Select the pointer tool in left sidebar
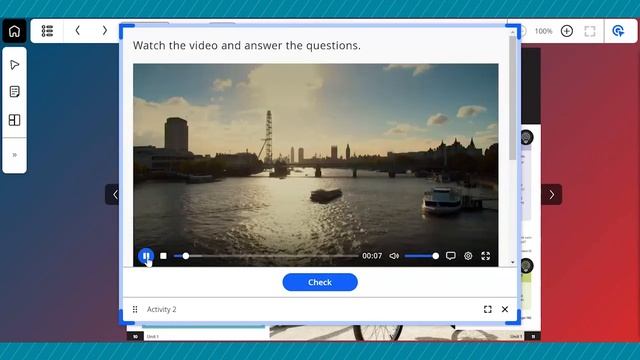 [x=14, y=65]
